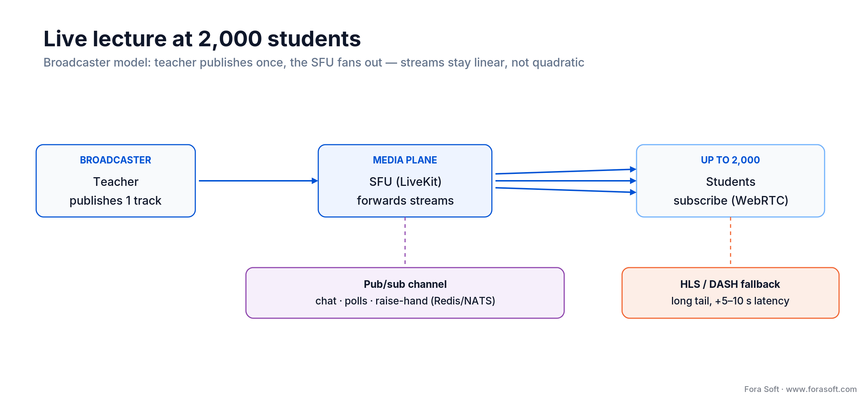Click the "MEDIA PLANE" heading label
The width and height of the screenshot is (868, 405).
405,160
